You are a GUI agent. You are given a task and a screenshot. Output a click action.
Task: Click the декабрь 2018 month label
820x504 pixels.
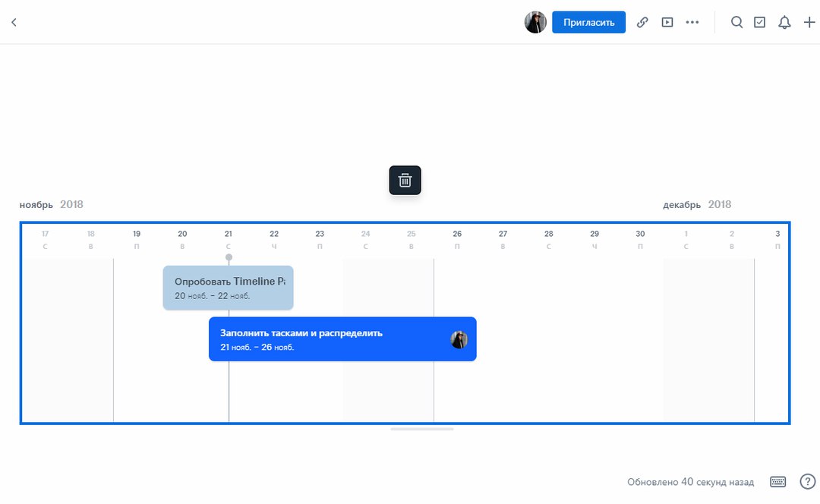(697, 204)
